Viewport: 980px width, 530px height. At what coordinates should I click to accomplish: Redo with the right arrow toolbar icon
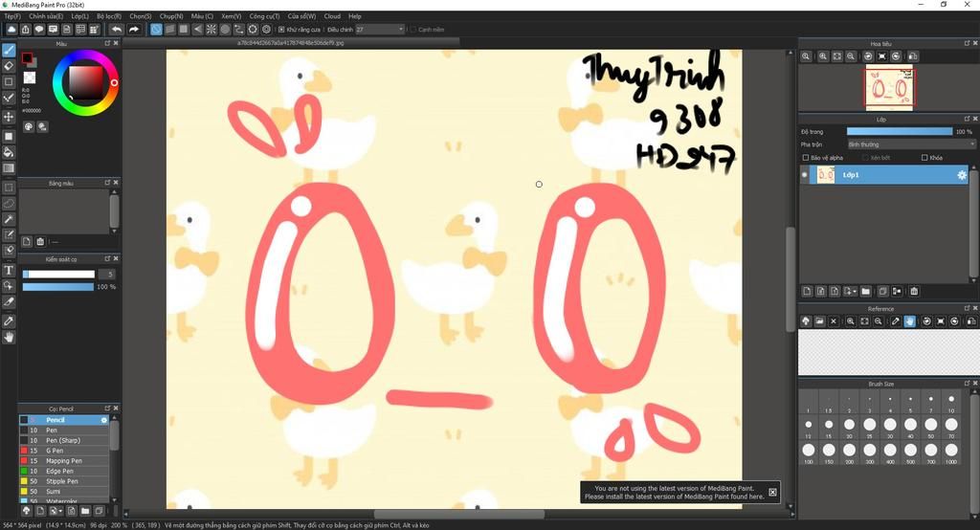tap(134, 30)
